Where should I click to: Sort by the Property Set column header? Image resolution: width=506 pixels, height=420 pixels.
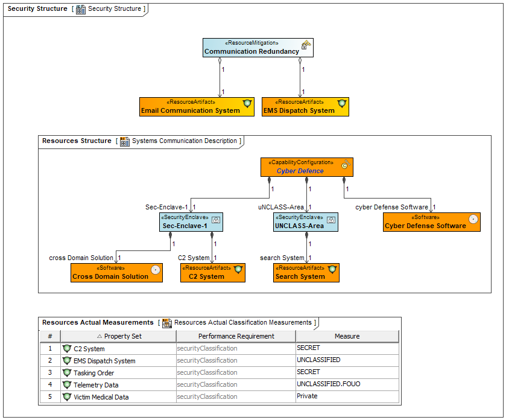point(118,336)
